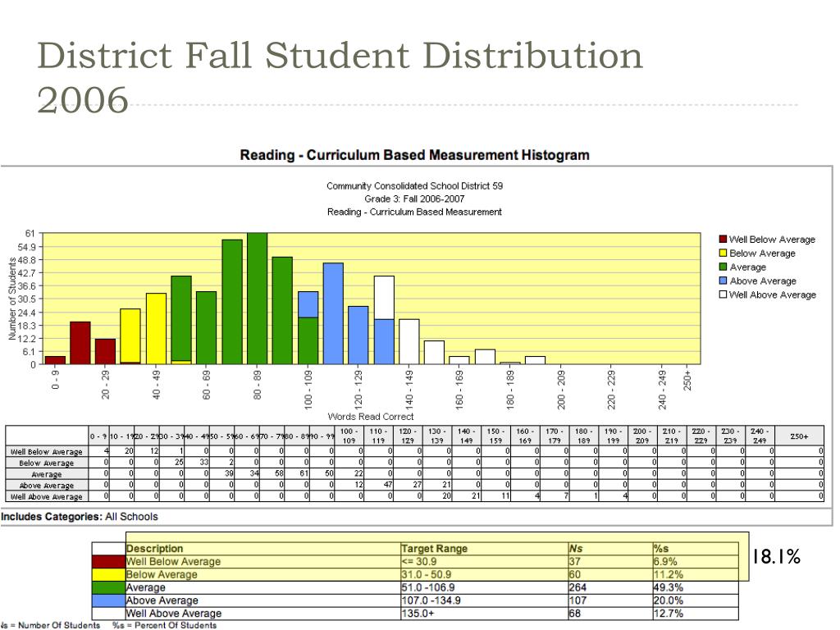
Task: Click the y-axis value '12.2'
Action: point(27,339)
